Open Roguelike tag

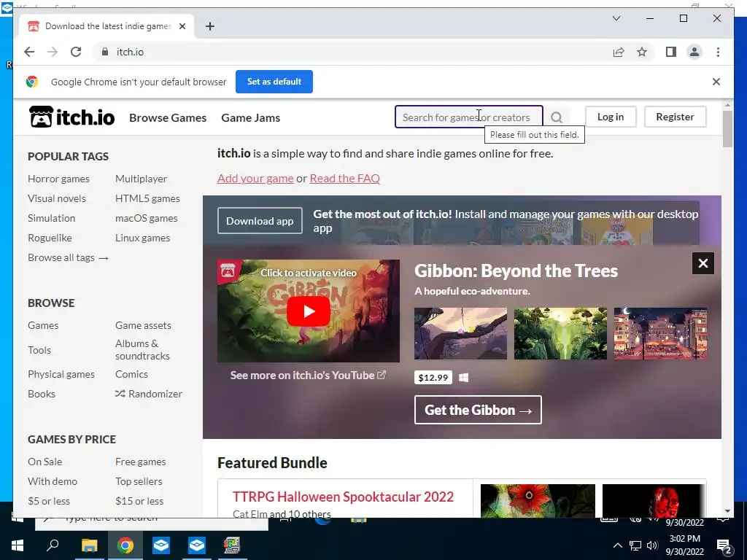click(x=50, y=238)
